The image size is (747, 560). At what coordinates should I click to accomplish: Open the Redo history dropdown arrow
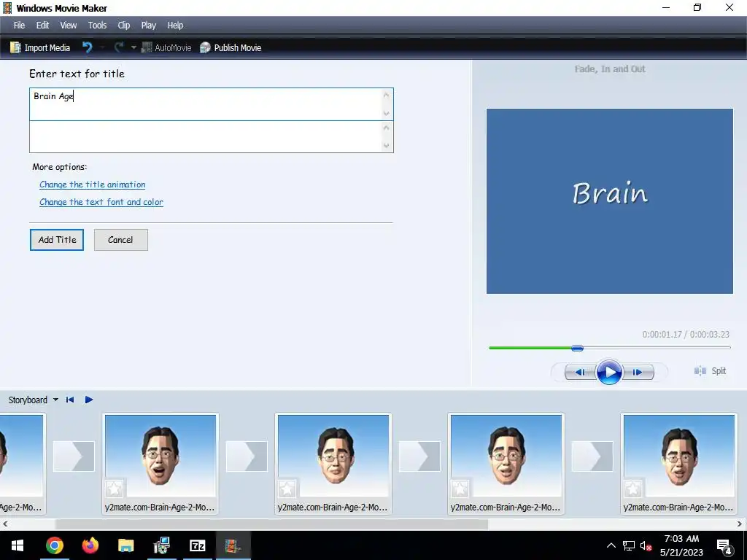pyautogui.click(x=134, y=47)
